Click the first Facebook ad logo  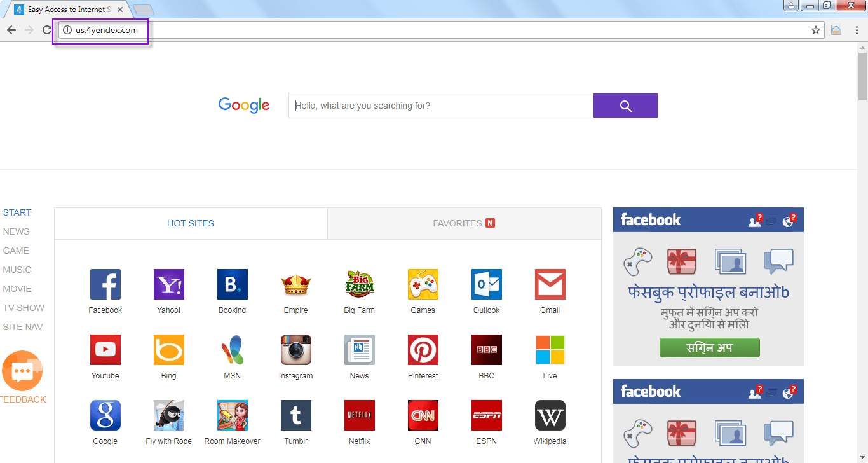point(651,220)
